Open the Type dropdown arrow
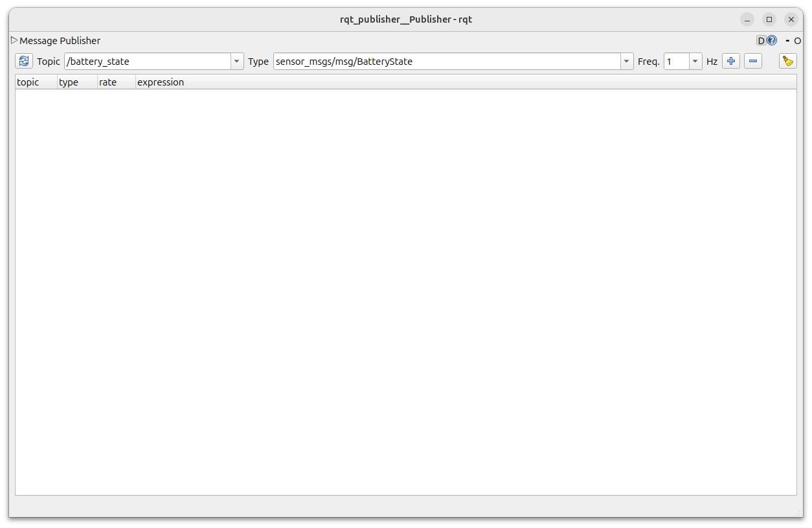Screen dimensions: 812x528 [626, 62]
